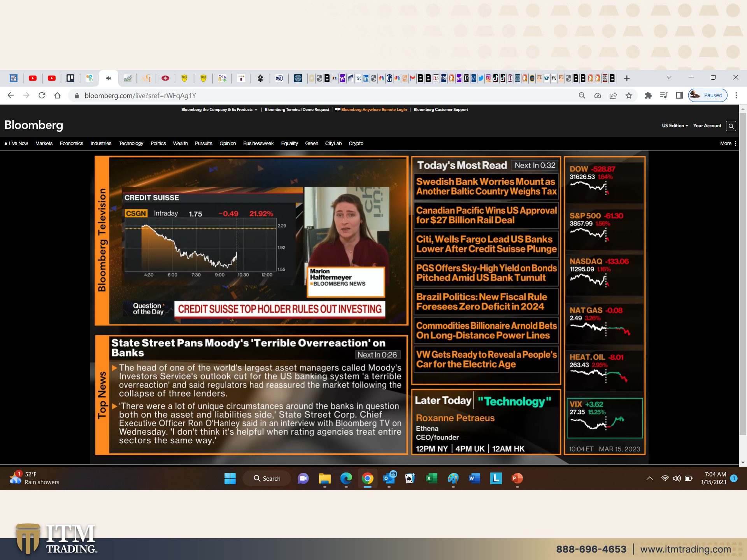This screenshot has width=747, height=560.
Task: Open File Explorer from the taskbar
Action: click(x=324, y=478)
